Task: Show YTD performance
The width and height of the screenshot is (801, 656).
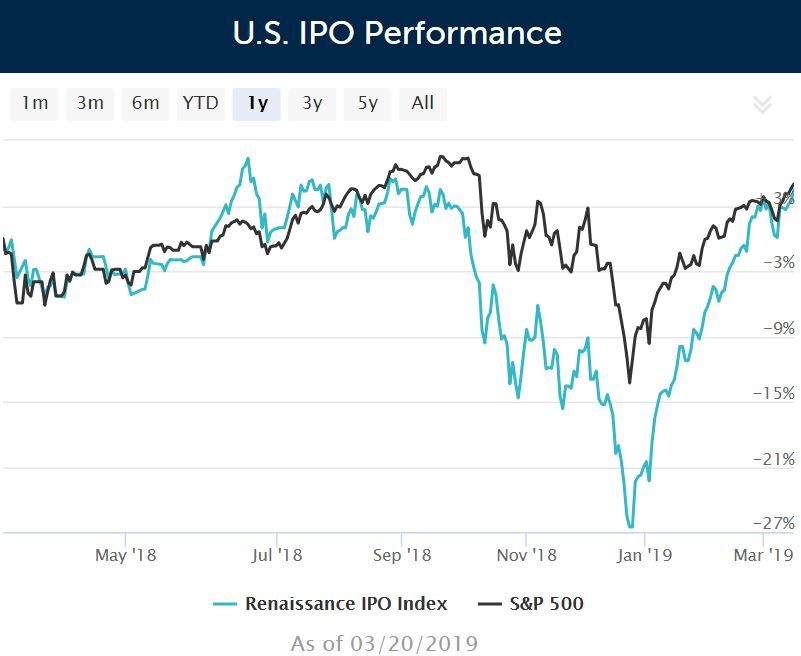Action: coord(200,103)
